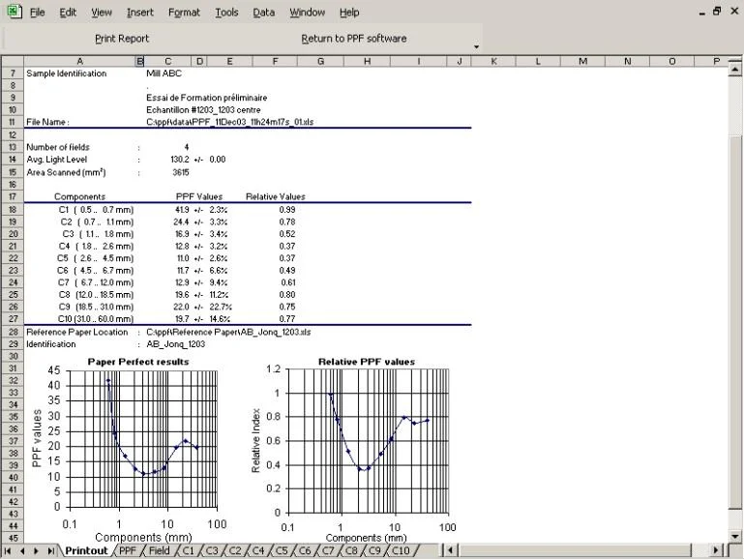The width and height of the screenshot is (744, 560).
Task: Go to first sheet tab arrow
Action: tap(8, 550)
